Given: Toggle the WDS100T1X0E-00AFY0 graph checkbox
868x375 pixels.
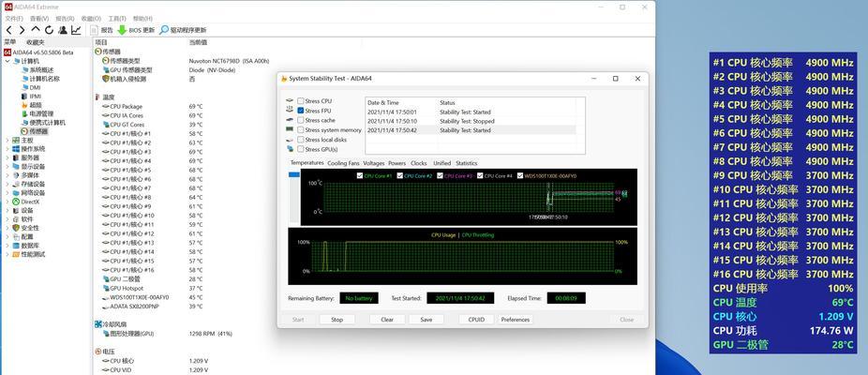Looking at the screenshot, I should (x=520, y=175).
